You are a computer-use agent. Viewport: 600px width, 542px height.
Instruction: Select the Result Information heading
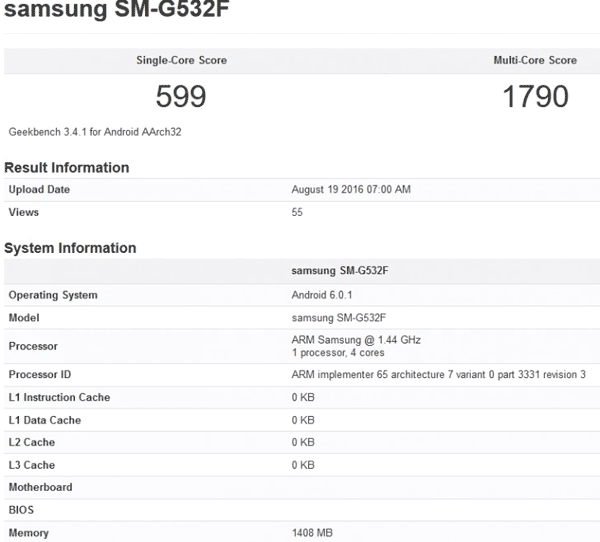coord(67,168)
